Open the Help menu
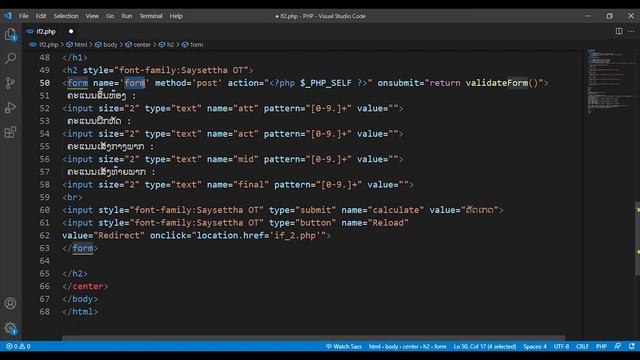The width and height of the screenshot is (640, 360). pyautogui.click(x=176, y=16)
